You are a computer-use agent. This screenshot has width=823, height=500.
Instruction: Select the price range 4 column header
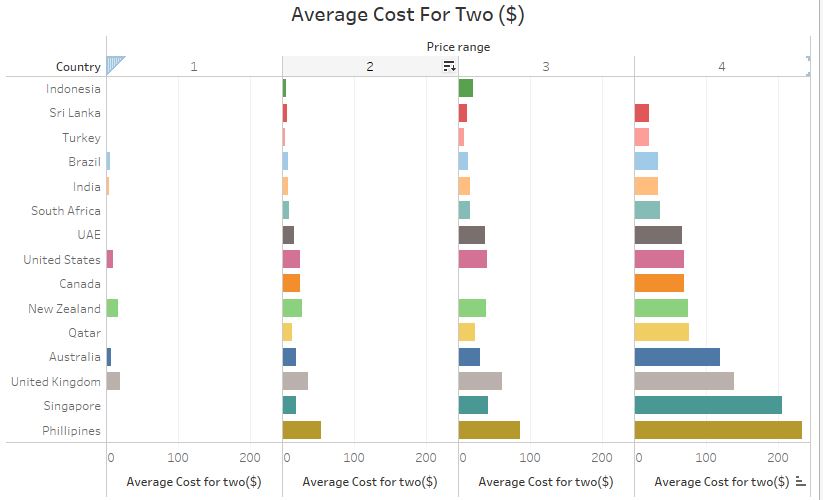(x=722, y=67)
